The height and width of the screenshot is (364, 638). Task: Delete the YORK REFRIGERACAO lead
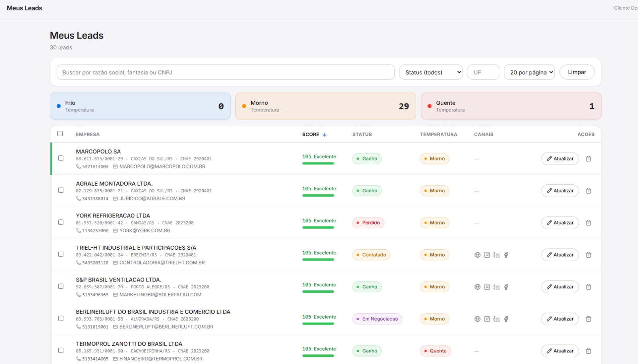(x=588, y=223)
